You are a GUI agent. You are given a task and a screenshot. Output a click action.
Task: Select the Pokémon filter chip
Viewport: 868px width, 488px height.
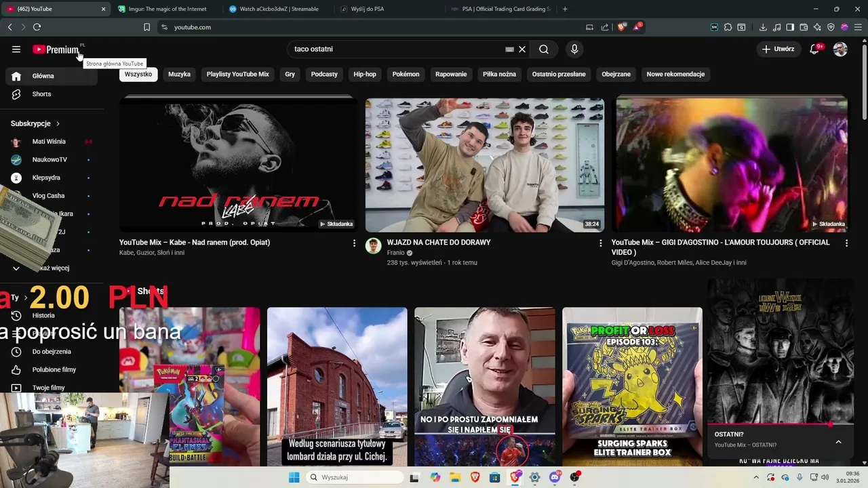tap(406, 74)
